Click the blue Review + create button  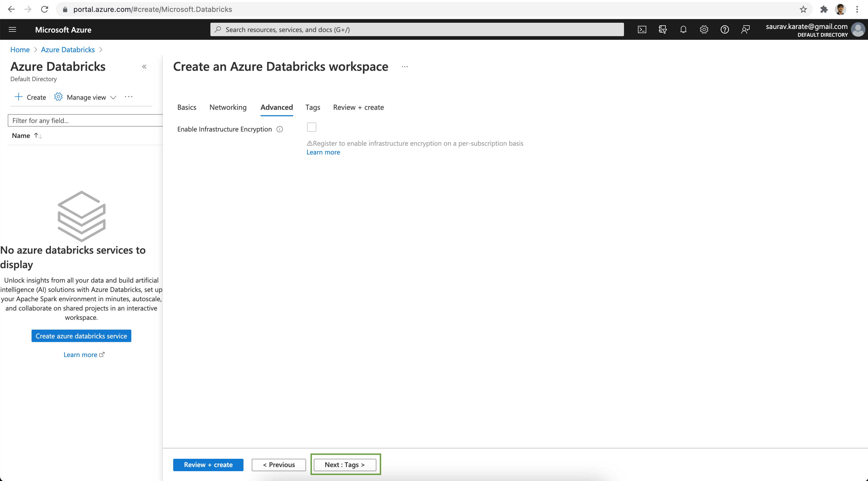[208, 465]
